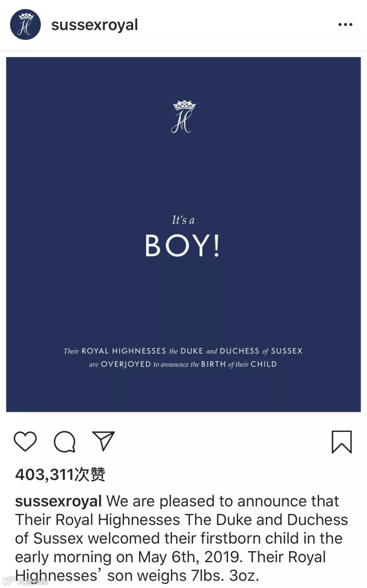Open the three-dot more options menu
Viewport: 367px width, 588px height.
coord(345,24)
